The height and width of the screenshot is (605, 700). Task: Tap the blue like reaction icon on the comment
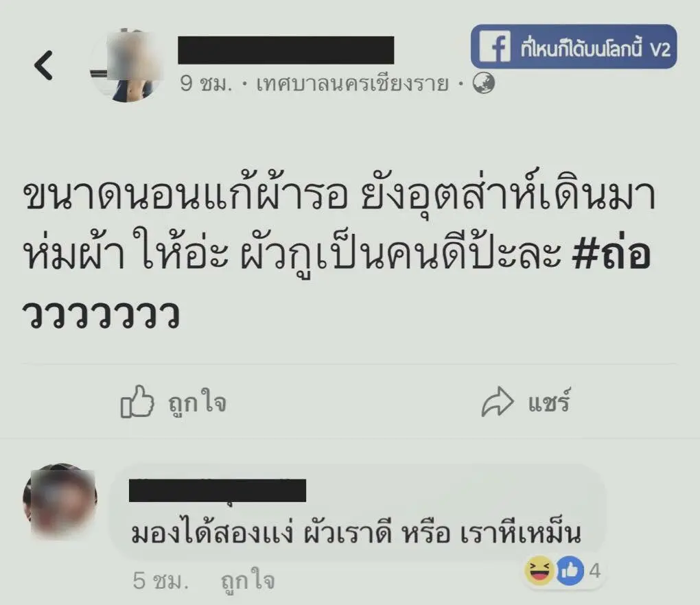[570, 571]
